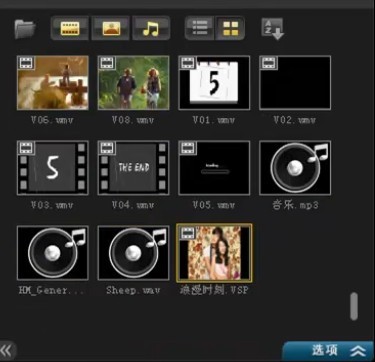Toggle the show videos filter

pyautogui.click(x=70, y=28)
